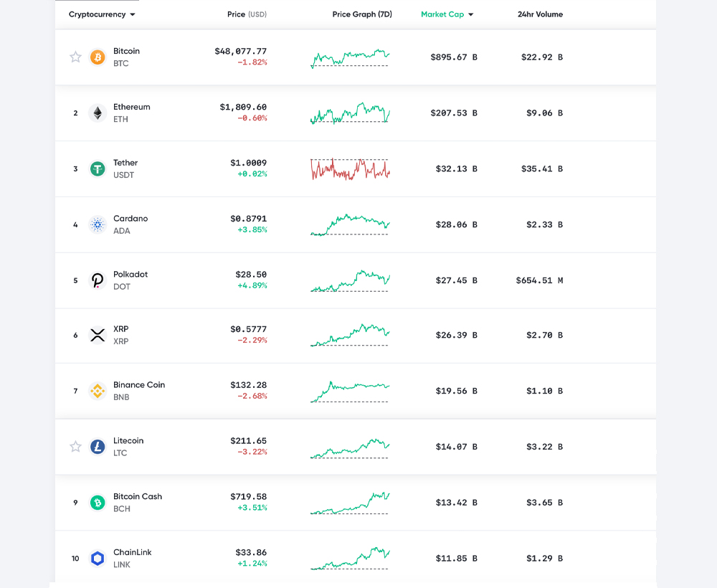View Polkadot 7-day price graph
The height and width of the screenshot is (588, 717).
point(350,281)
